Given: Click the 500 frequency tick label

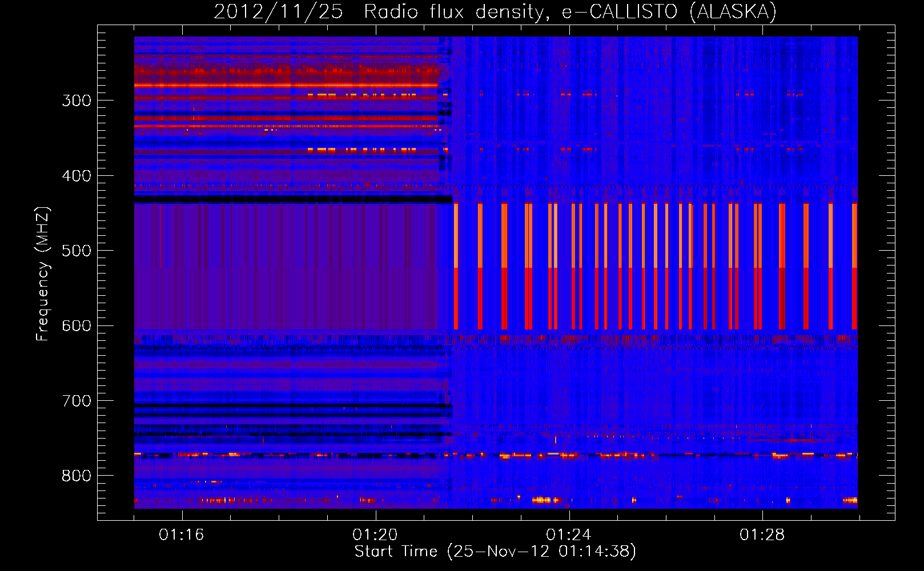Looking at the screenshot, I should pyautogui.click(x=77, y=251).
